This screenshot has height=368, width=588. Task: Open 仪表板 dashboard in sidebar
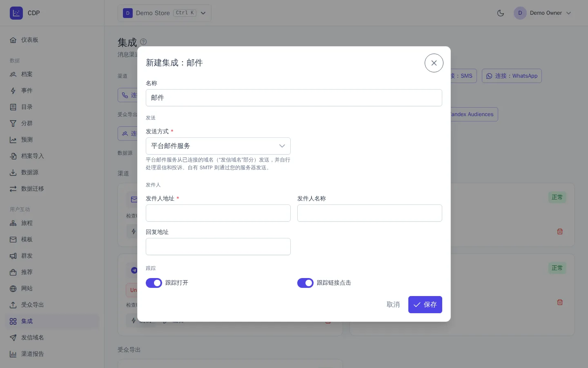click(52, 40)
